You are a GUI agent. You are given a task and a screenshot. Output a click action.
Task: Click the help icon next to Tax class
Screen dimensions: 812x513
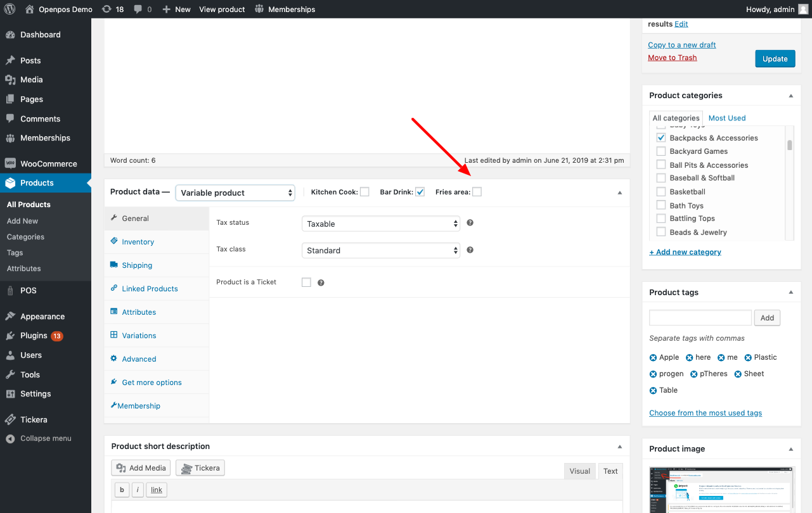tap(470, 250)
